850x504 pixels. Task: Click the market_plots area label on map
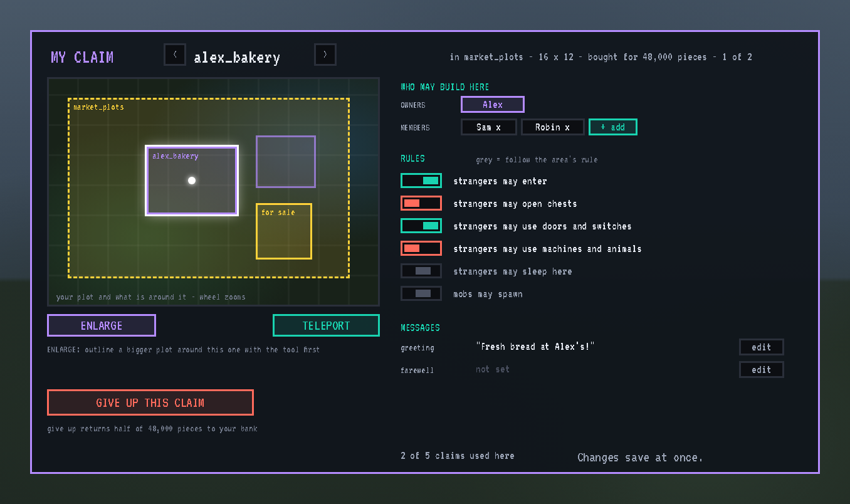(98, 107)
